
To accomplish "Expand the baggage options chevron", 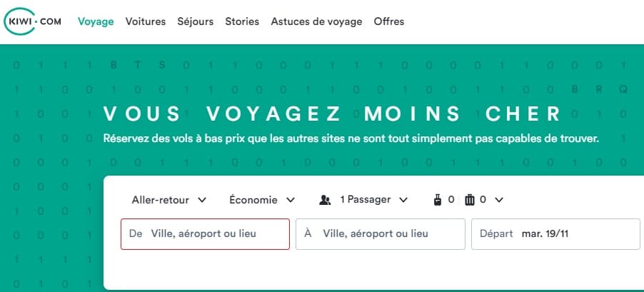I will 499,200.
